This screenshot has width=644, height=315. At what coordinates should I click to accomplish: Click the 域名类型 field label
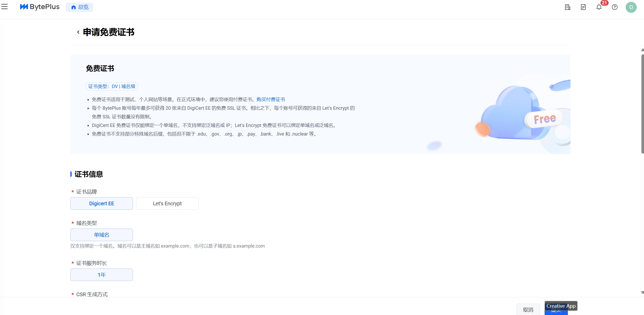point(87,223)
